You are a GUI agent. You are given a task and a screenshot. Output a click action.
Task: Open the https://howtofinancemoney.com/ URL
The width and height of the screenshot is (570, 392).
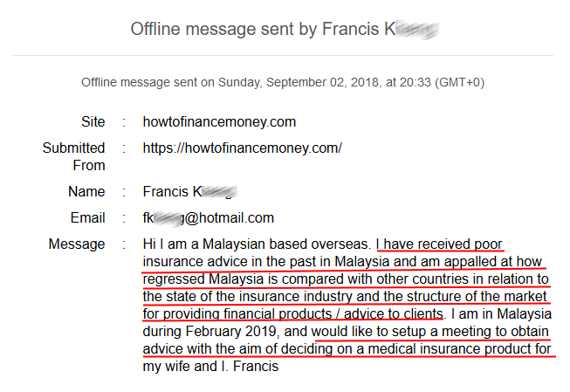tap(242, 148)
